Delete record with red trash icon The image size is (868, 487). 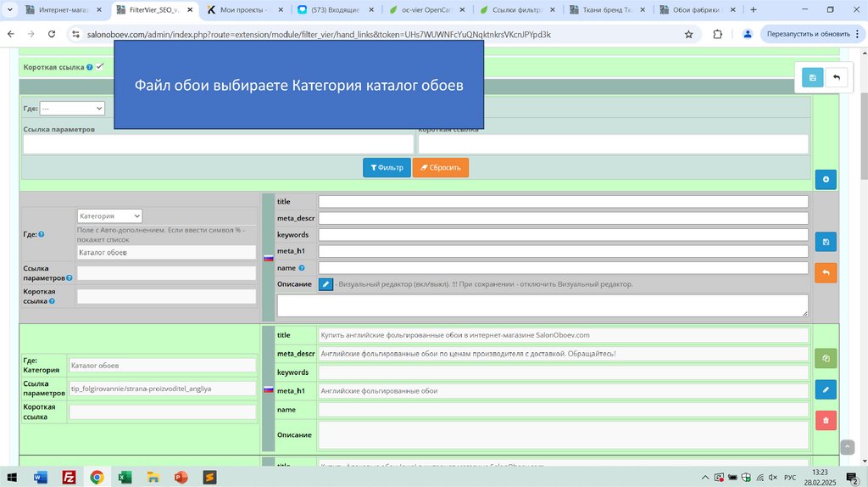tap(826, 420)
